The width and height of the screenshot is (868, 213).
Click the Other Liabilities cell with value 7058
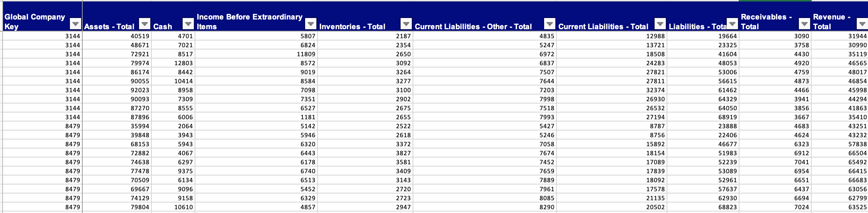click(x=485, y=144)
